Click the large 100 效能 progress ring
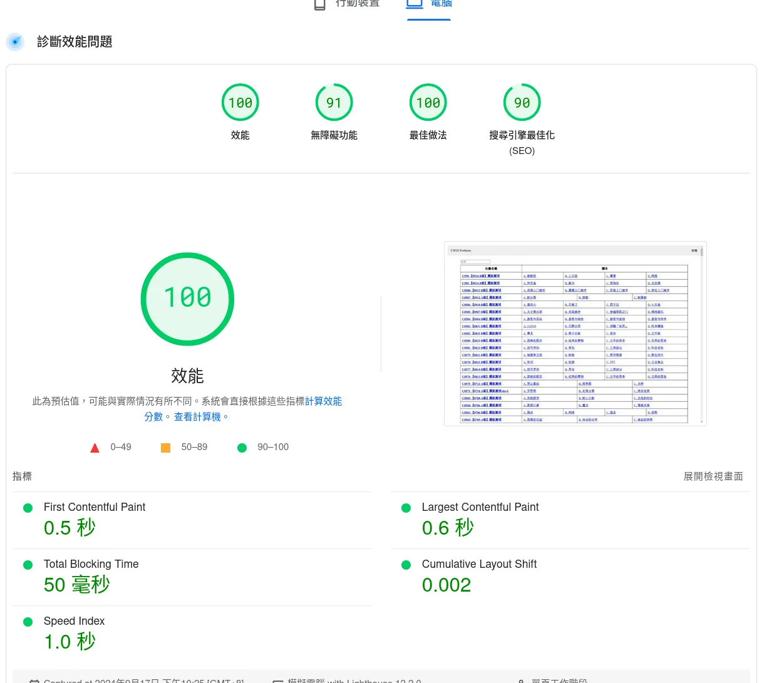Screen dimensions: 784x683 coord(187,299)
